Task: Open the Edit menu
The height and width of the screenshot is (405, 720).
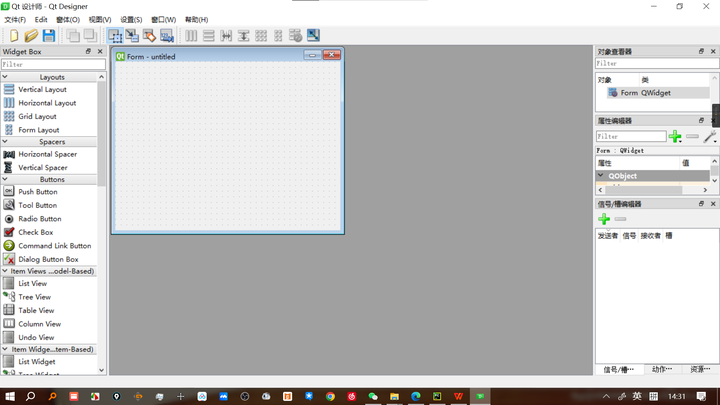Action: (41, 20)
